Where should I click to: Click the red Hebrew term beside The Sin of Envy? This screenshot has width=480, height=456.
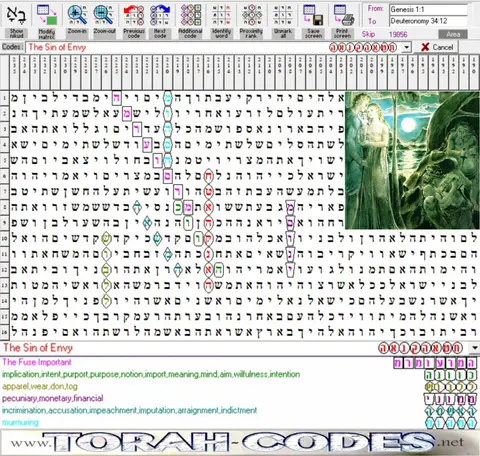point(420,348)
